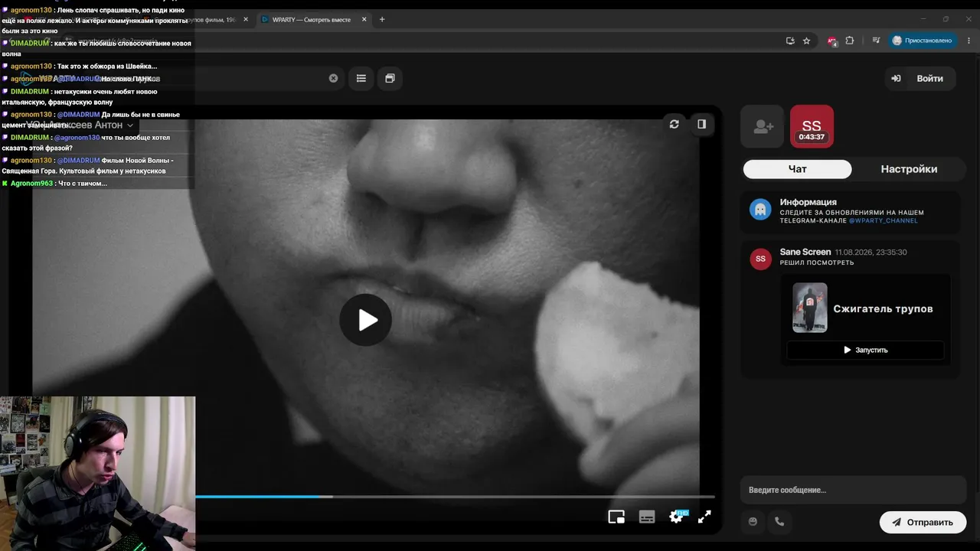Toggle the side panel layout icon
Viewport: 980px width, 551px height.
pyautogui.click(x=701, y=124)
